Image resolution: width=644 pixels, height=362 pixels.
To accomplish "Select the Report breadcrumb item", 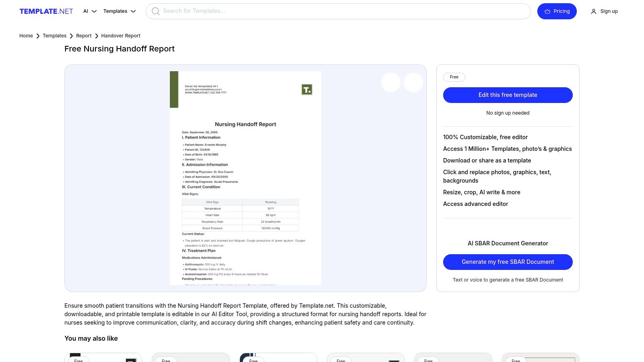I will coord(84,36).
